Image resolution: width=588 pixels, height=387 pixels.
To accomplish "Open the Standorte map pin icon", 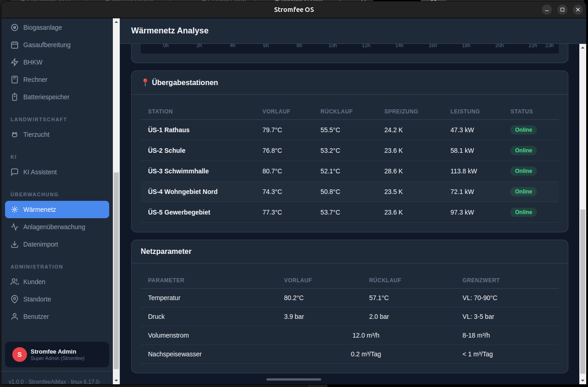I will [x=15, y=299].
